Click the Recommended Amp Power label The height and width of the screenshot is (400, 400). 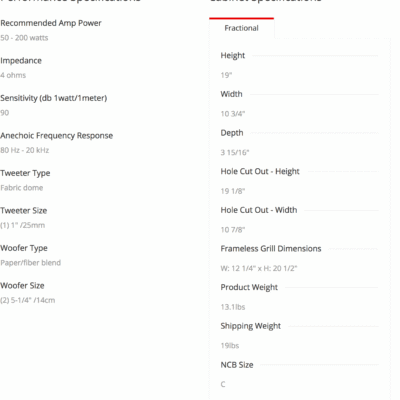[x=51, y=23]
